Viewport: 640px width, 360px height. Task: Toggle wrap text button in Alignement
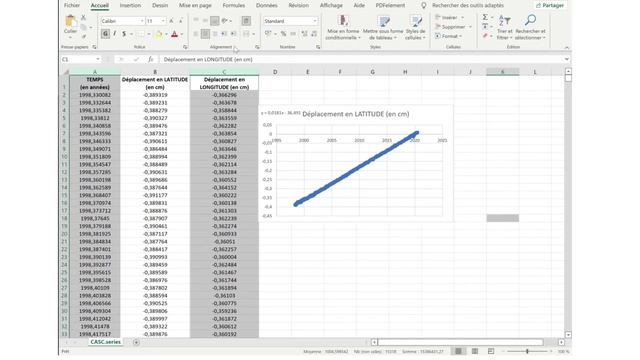tap(246, 21)
